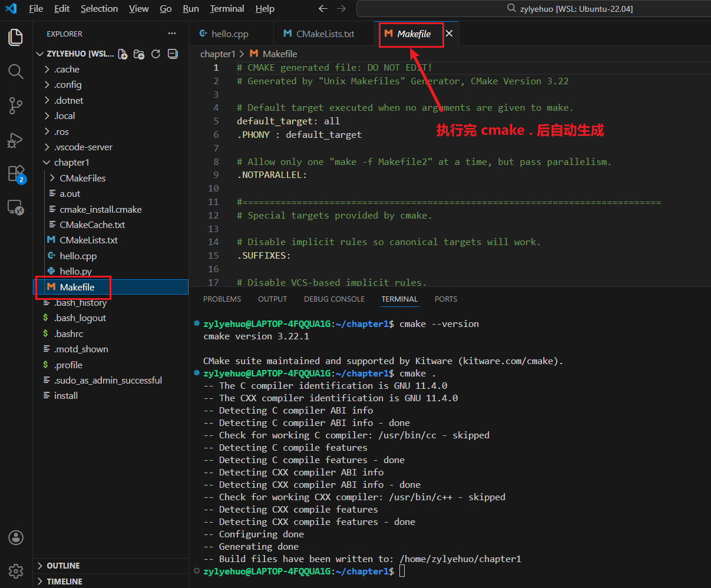Click the chapter1 breadcrumb segment
This screenshot has width=711, height=588.
[217, 54]
